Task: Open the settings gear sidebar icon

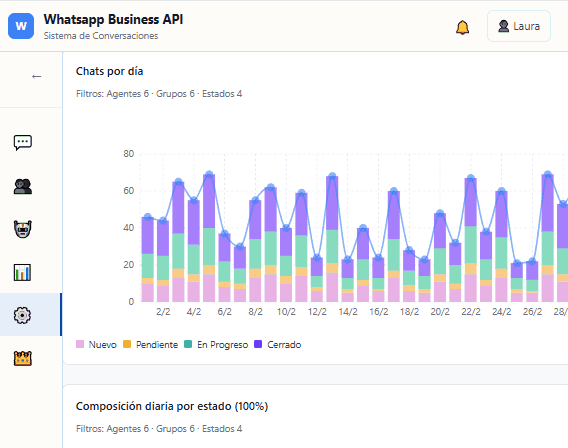Action: (22, 315)
